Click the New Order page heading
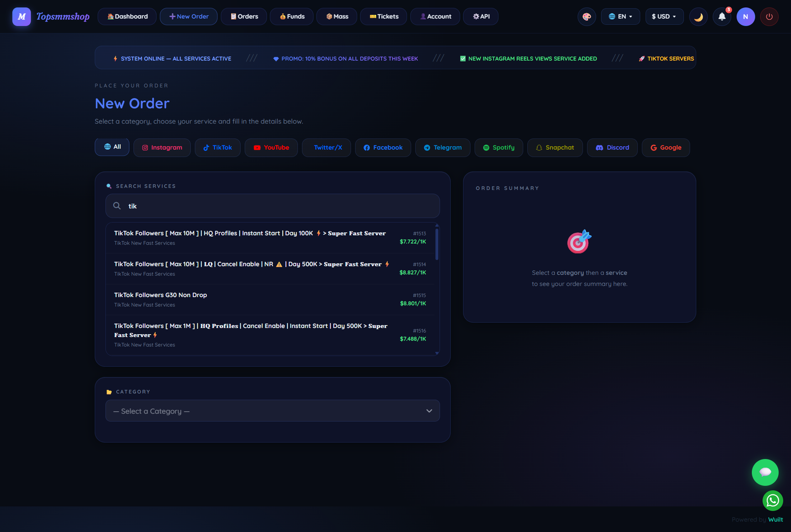Image resolution: width=791 pixels, height=532 pixels. point(132,103)
